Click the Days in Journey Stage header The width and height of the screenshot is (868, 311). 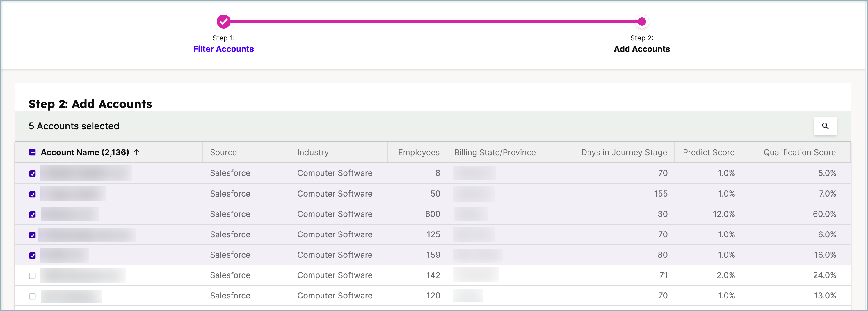(624, 152)
